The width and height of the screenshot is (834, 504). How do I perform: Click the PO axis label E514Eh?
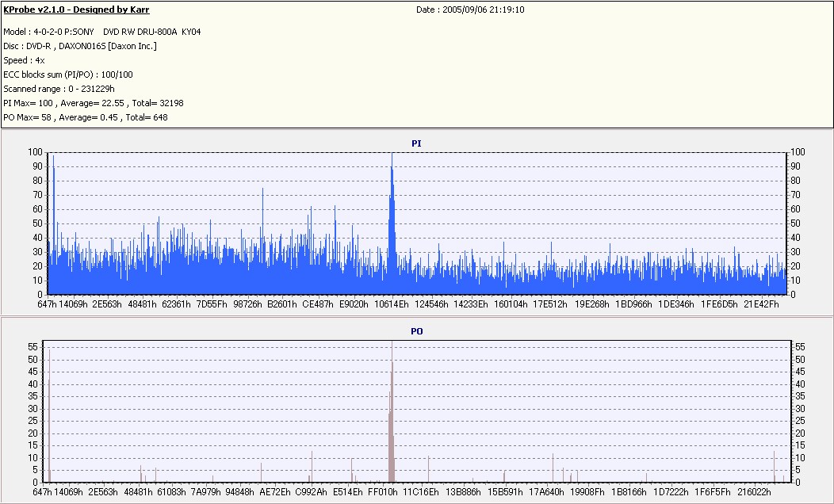(x=348, y=492)
